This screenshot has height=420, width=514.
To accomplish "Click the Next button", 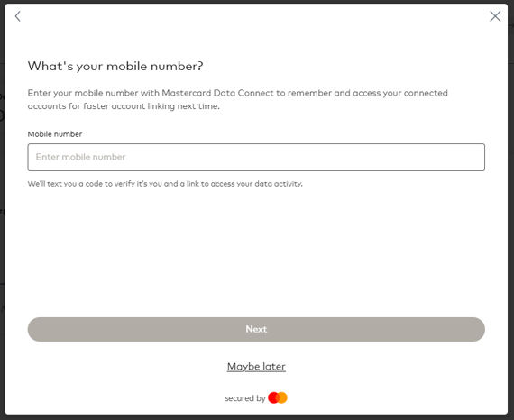I will click(256, 329).
